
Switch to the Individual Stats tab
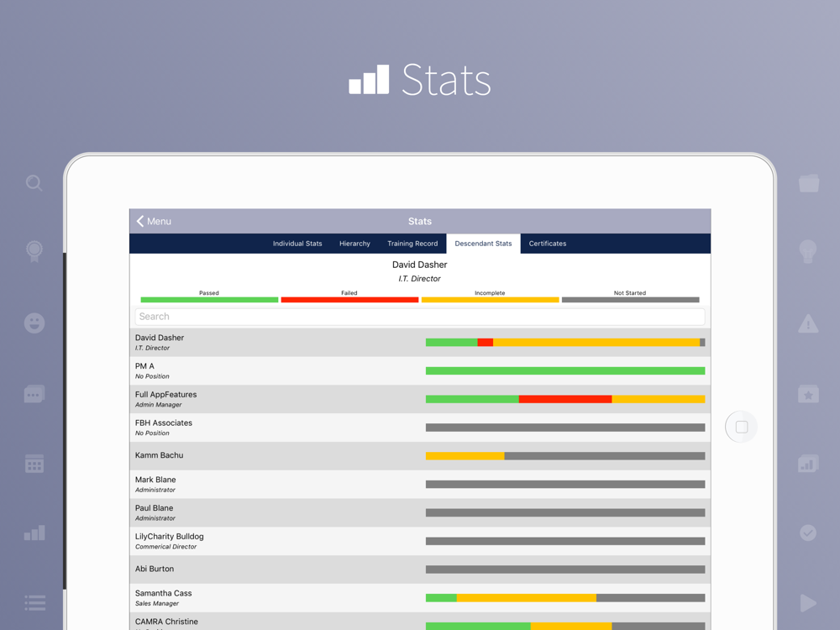click(297, 244)
